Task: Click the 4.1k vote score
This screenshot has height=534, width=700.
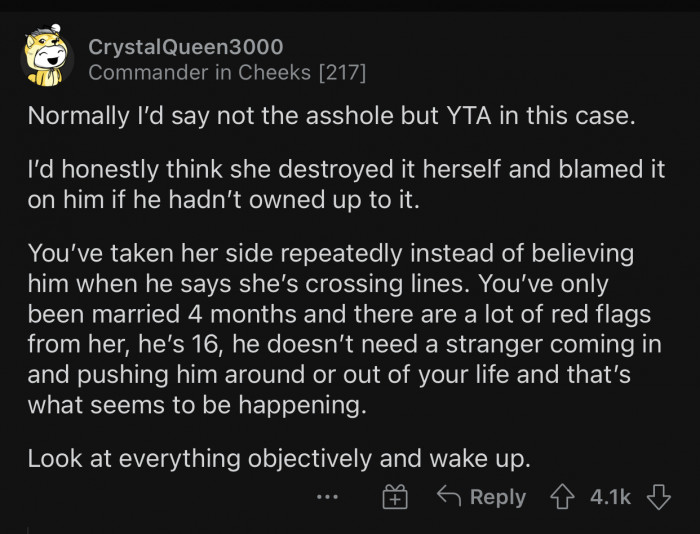Action: (x=610, y=497)
